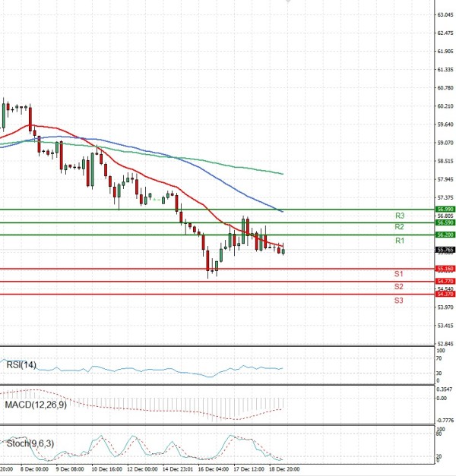The image size is (456, 476).
Task: Click the green 56.990 price tag
Action: 445,209
